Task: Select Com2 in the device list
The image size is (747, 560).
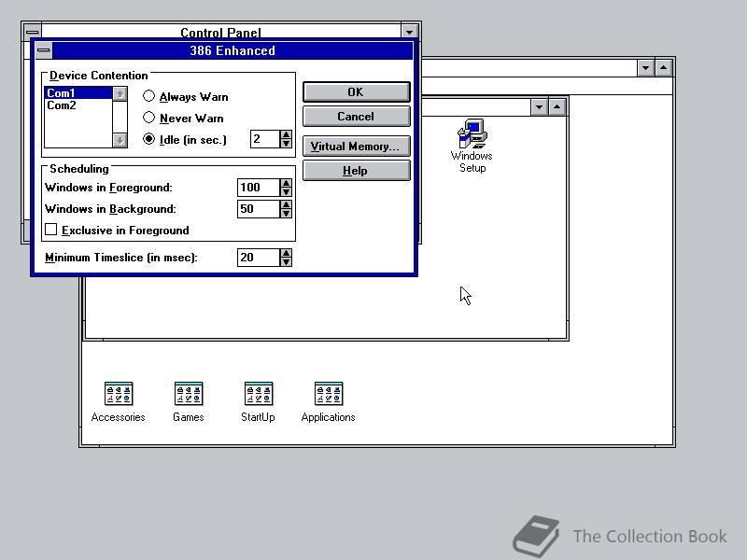Action: pos(78,105)
